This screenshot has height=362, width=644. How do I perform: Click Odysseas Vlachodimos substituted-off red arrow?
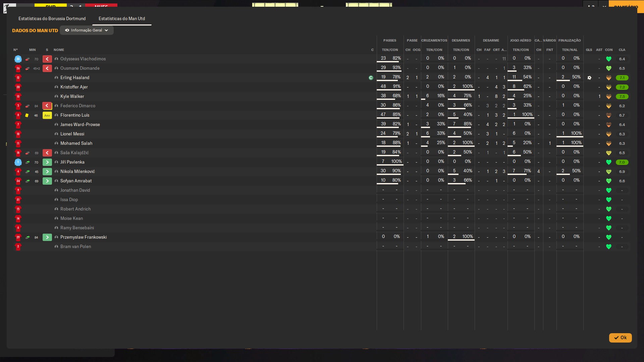[47, 59]
